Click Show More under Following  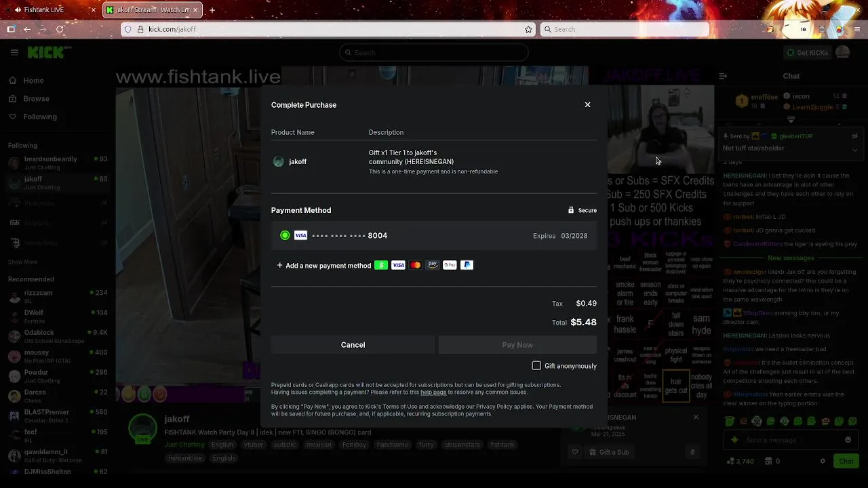coord(23,262)
